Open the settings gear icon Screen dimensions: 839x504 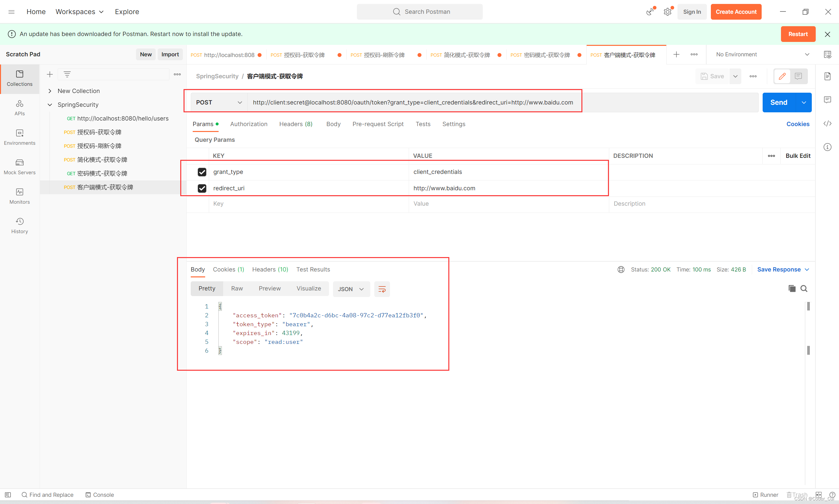tap(667, 12)
